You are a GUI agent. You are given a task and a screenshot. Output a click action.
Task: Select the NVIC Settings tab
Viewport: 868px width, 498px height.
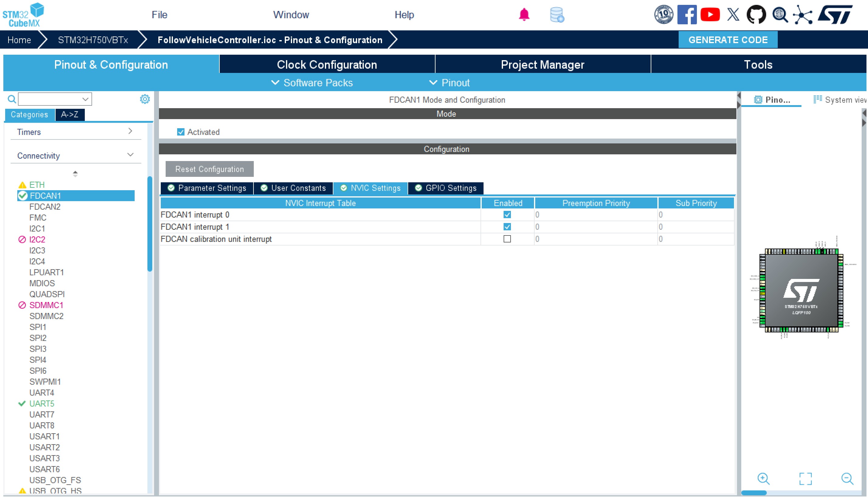pos(370,188)
